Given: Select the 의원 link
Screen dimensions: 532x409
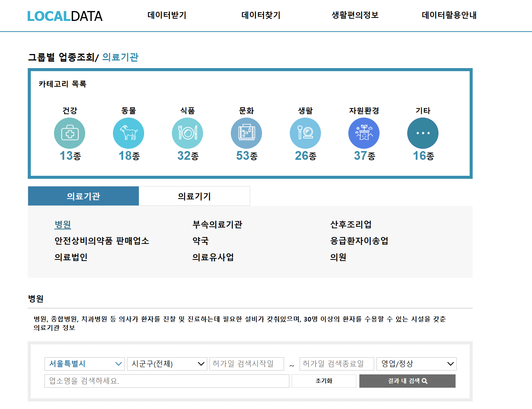Looking at the screenshot, I should 338,257.
